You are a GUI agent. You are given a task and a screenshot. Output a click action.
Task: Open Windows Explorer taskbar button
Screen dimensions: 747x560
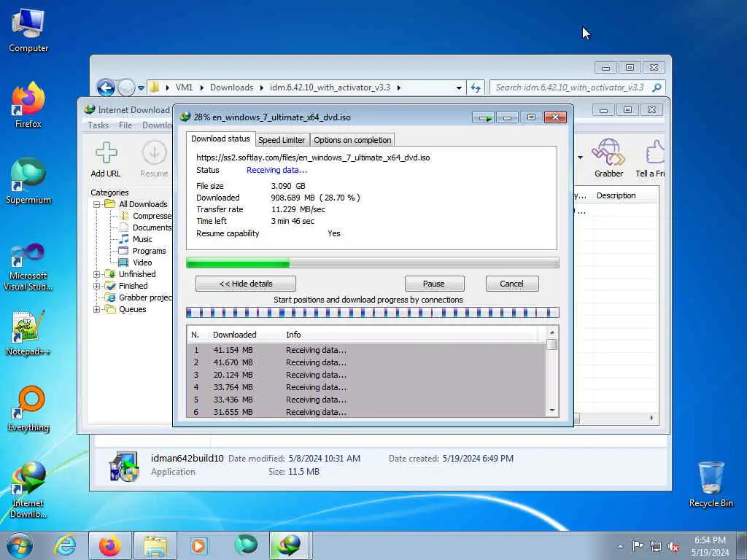point(155,545)
